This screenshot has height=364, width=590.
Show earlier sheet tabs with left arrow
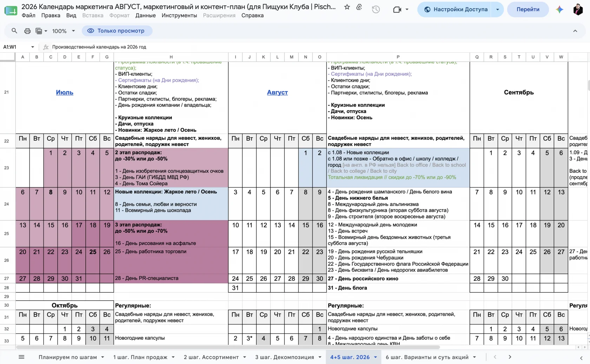(495, 357)
